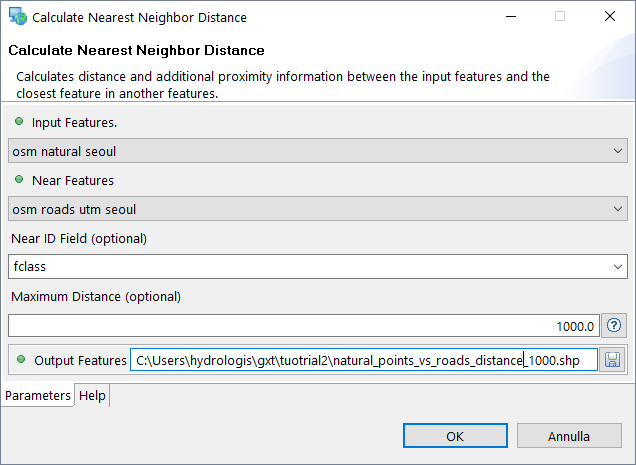
Task: Click the bold Calculate Nearest Neighbor Distance heading
Action: pyautogui.click(x=136, y=50)
